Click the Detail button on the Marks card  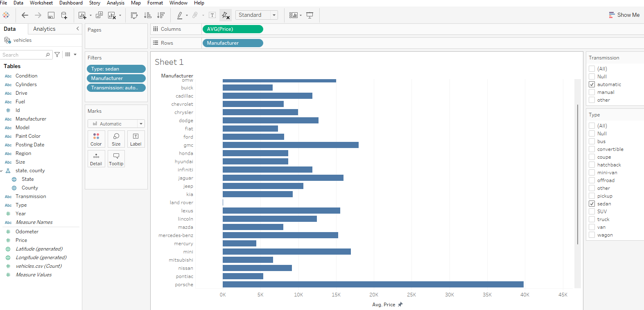pos(96,159)
